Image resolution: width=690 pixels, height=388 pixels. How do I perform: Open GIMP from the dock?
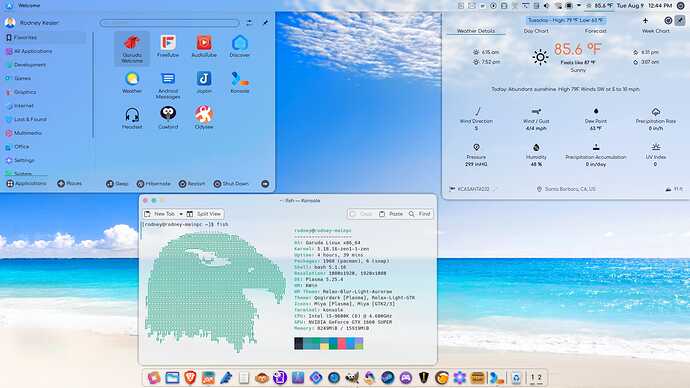352,377
